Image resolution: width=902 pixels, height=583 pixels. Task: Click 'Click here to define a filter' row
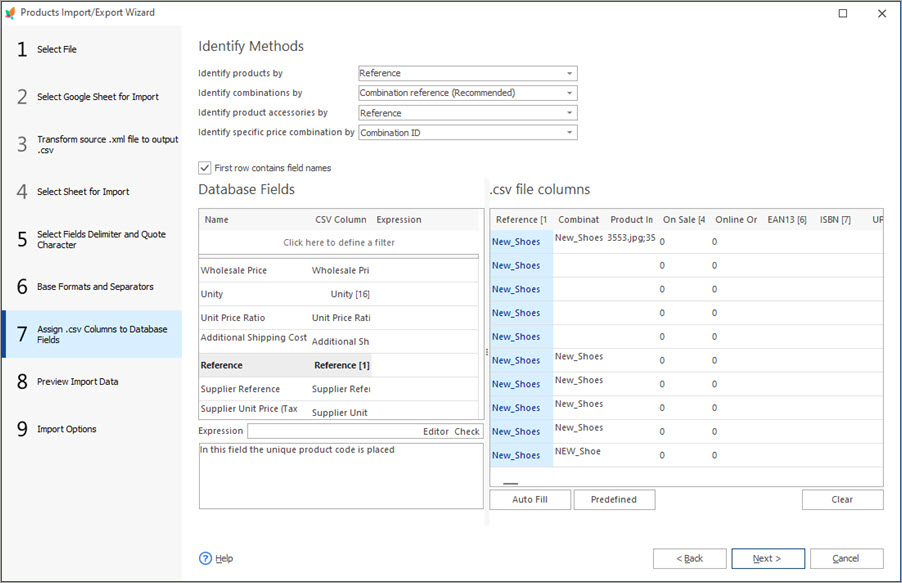339,242
